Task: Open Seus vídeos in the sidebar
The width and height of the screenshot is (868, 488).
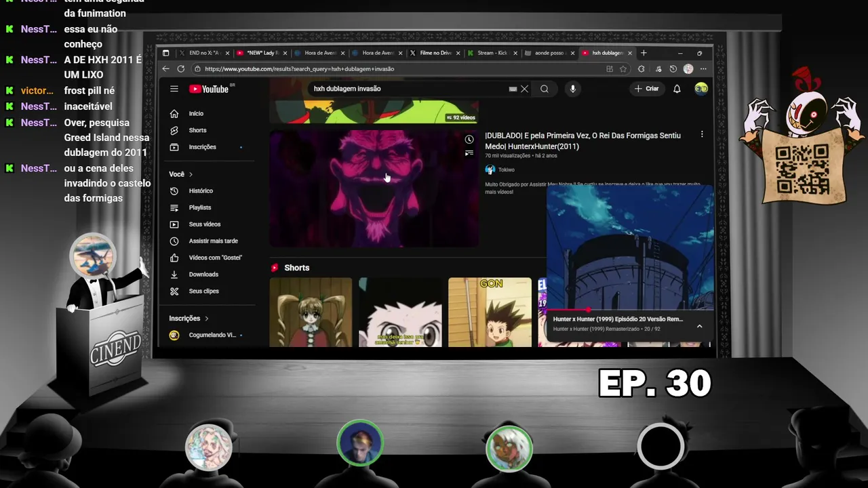Action: (x=204, y=224)
